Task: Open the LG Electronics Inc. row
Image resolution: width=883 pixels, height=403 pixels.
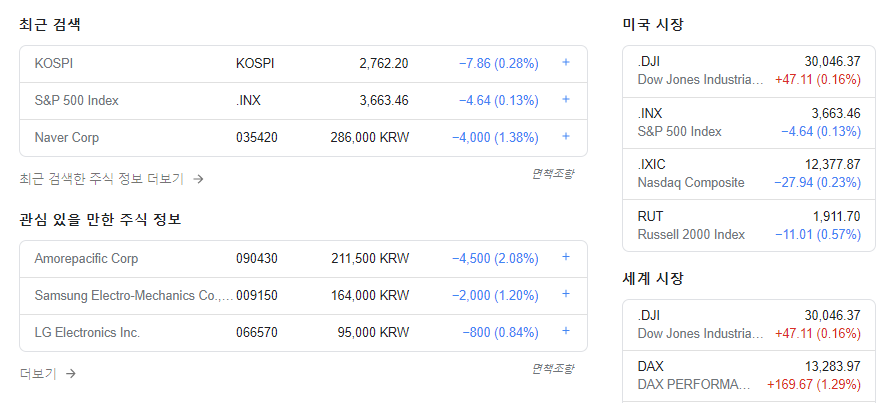Action: point(304,333)
